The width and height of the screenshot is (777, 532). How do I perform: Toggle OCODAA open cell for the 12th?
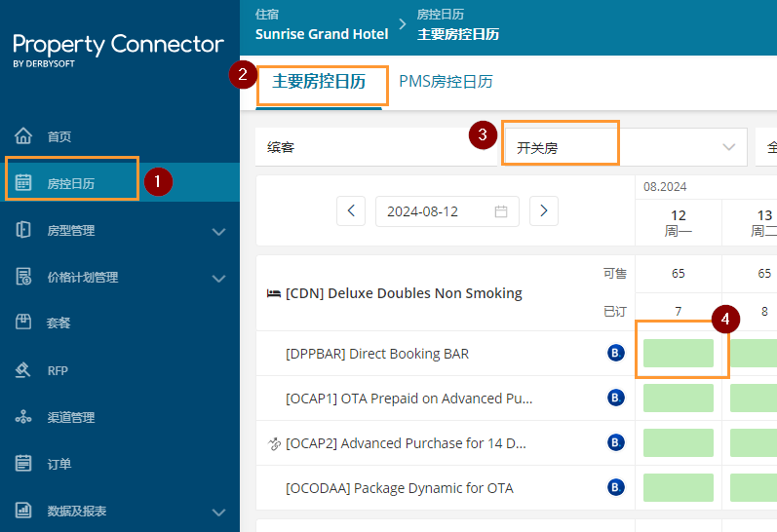pyautogui.click(x=678, y=487)
